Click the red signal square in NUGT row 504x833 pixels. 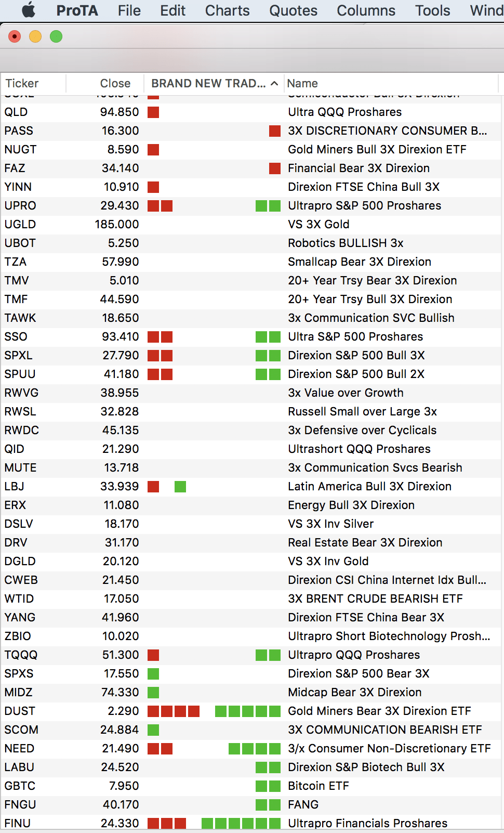(x=153, y=150)
